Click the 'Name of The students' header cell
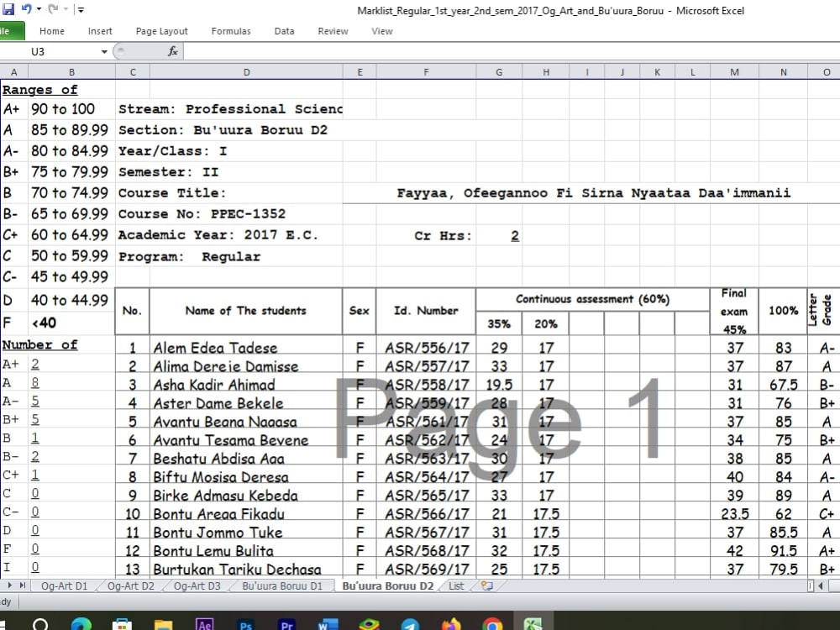 pyautogui.click(x=246, y=311)
